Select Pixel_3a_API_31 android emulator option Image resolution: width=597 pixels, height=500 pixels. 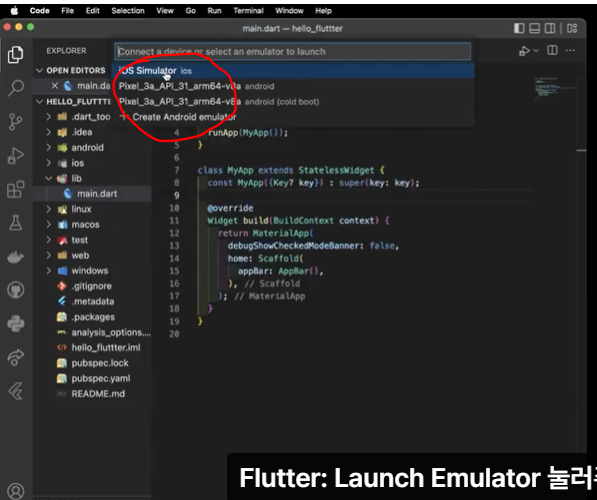click(294, 86)
